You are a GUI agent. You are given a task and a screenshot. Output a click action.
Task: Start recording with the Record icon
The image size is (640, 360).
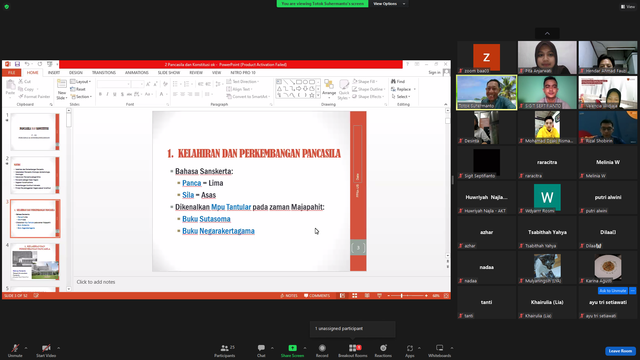click(x=322, y=348)
